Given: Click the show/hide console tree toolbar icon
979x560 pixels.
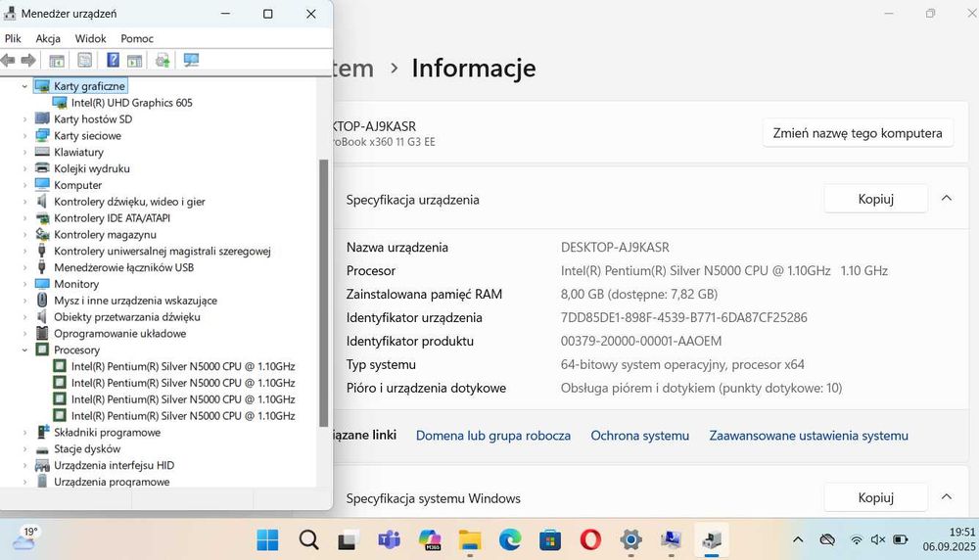Looking at the screenshot, I should pyautogui.click(x=57, y=61).
